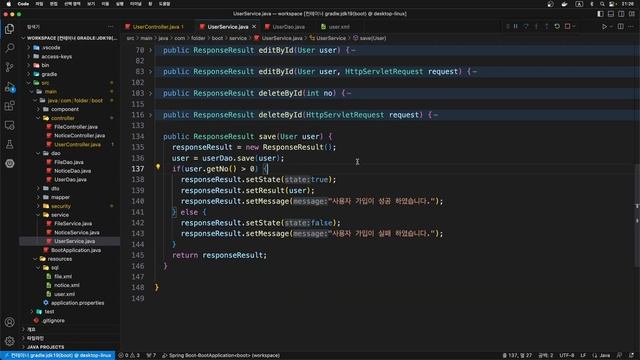Click the lightbulb quick-fix on line 137
640x360 pixels.
click(158, 167)
